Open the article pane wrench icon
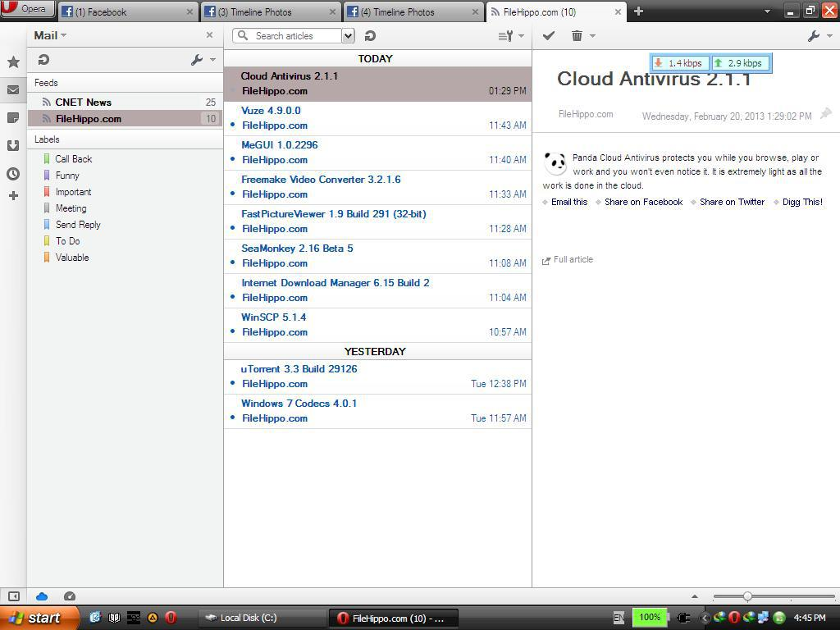840x630 pixels. tap(814, 36)
